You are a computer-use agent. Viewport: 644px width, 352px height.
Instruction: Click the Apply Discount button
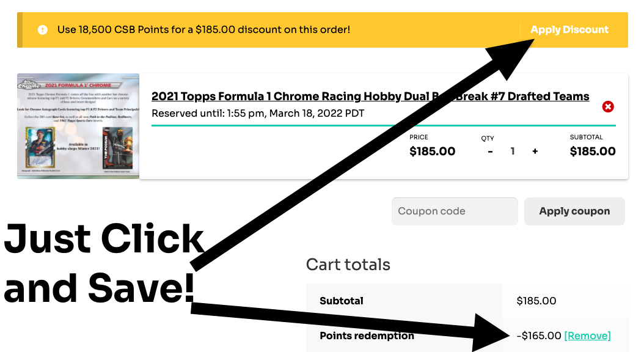[569, 30]
